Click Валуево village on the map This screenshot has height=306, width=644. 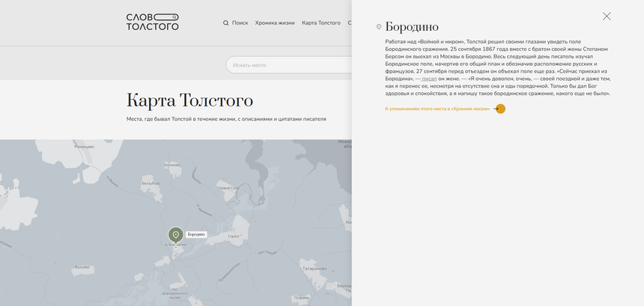pos(82,266)
